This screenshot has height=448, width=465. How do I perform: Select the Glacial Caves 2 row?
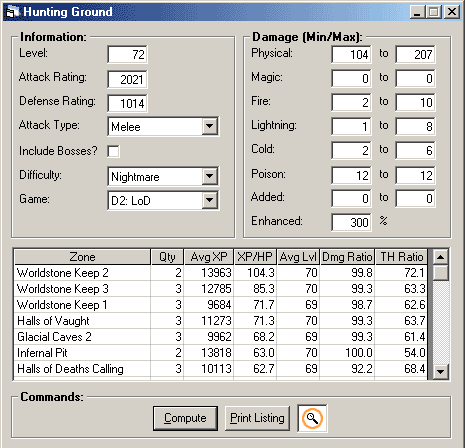tap(221, 337)
